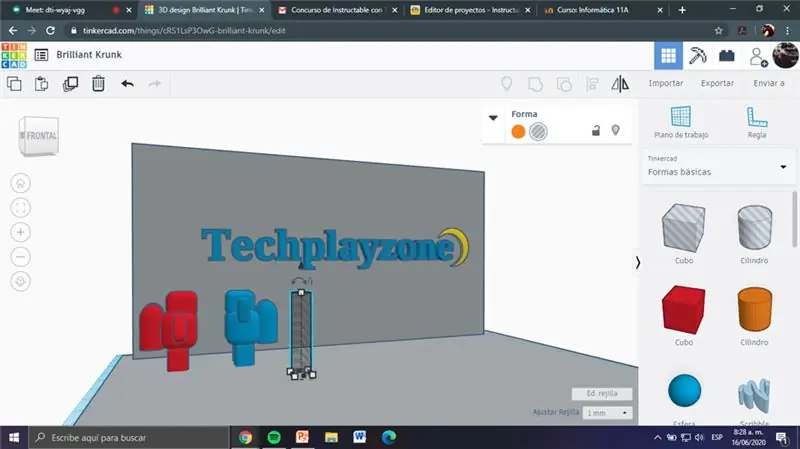This screenshot has width=800, height=449.
Task: Open Bricks mode with the brick icon
Action: (727, 56)
